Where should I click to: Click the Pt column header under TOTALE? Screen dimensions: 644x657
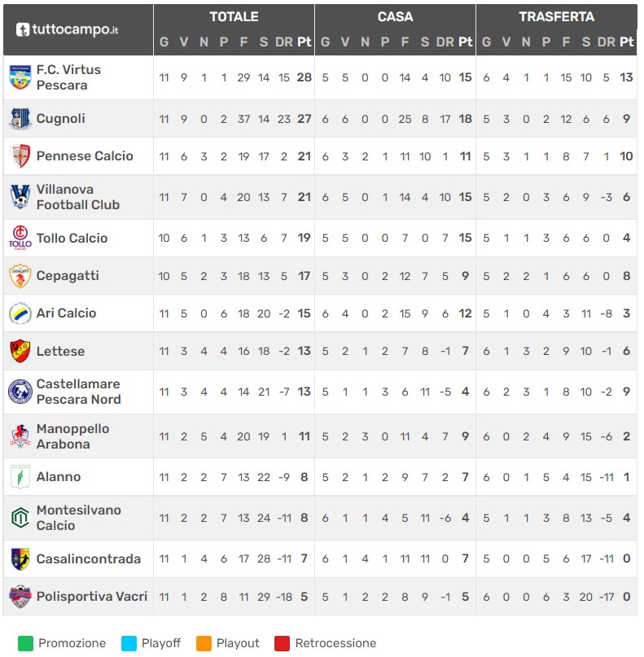click(304, 42)
